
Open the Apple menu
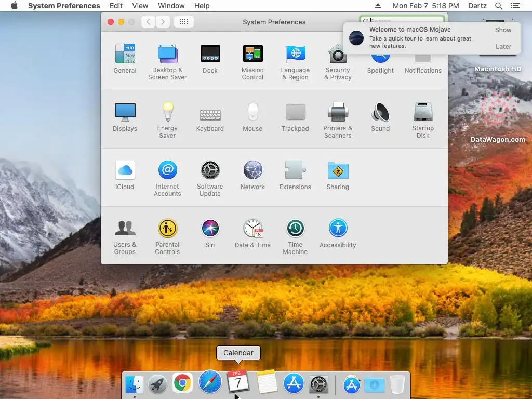pyautogui.click(x=14, y=6)
